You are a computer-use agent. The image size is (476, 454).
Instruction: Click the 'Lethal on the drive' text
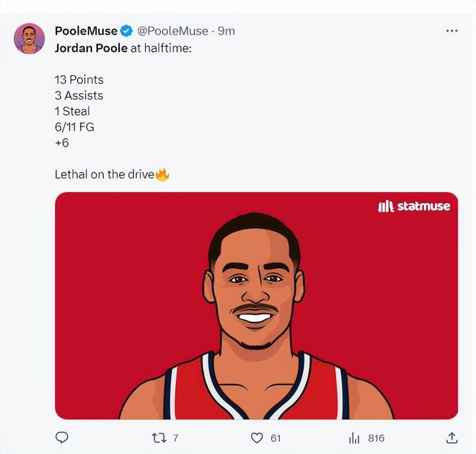pos(104,175)
